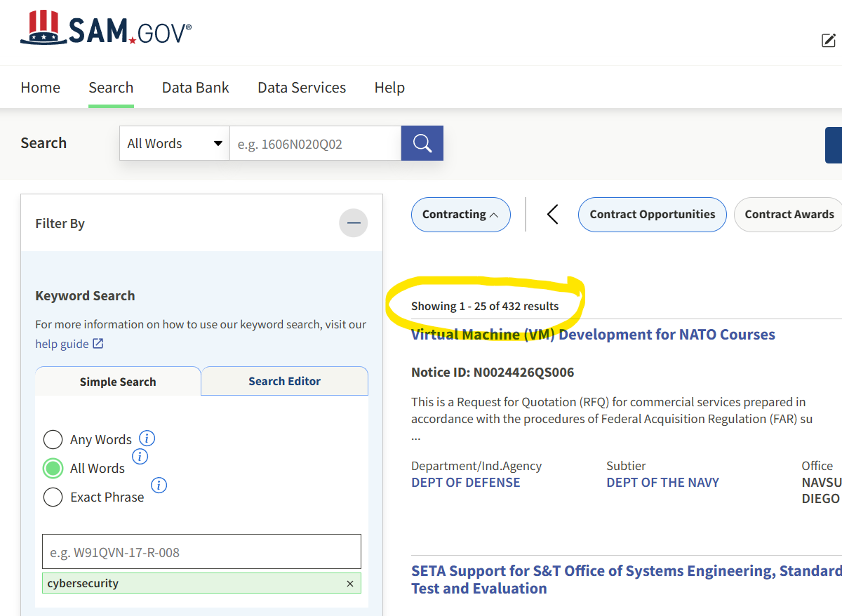Click the SAM.gov logo
This screenshot has height=616, width=842.
click(x=105, y=28)
